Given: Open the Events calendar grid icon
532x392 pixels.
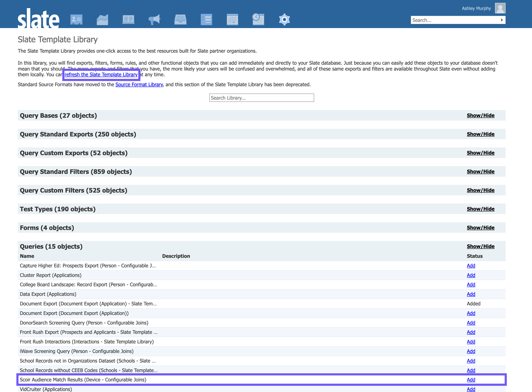Looking at the screenshot, I should (x=232, y=19).
